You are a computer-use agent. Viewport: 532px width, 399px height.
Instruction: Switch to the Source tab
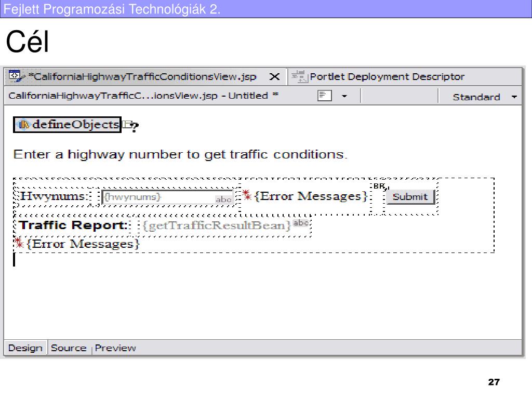point(69,348)
